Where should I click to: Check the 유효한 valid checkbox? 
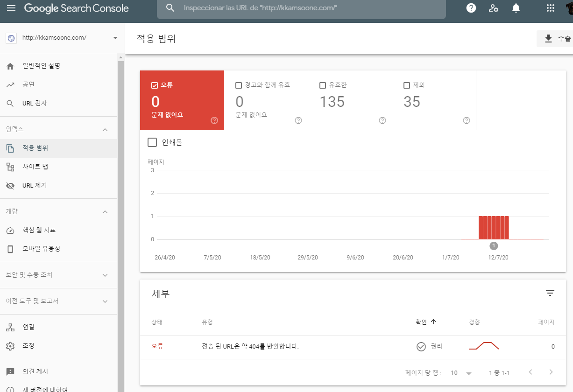click(x=323, y=85)
